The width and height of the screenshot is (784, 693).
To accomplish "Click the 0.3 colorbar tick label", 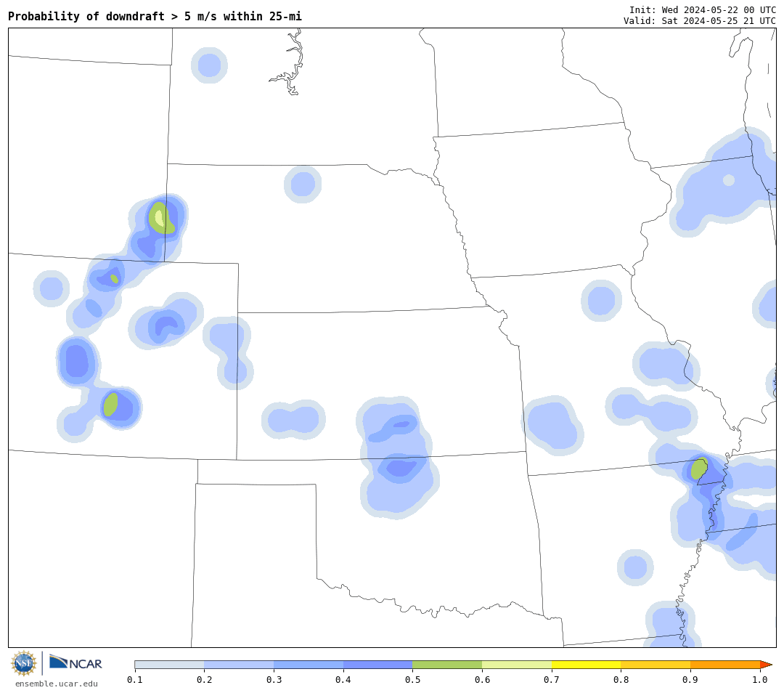I will (274, 679).
